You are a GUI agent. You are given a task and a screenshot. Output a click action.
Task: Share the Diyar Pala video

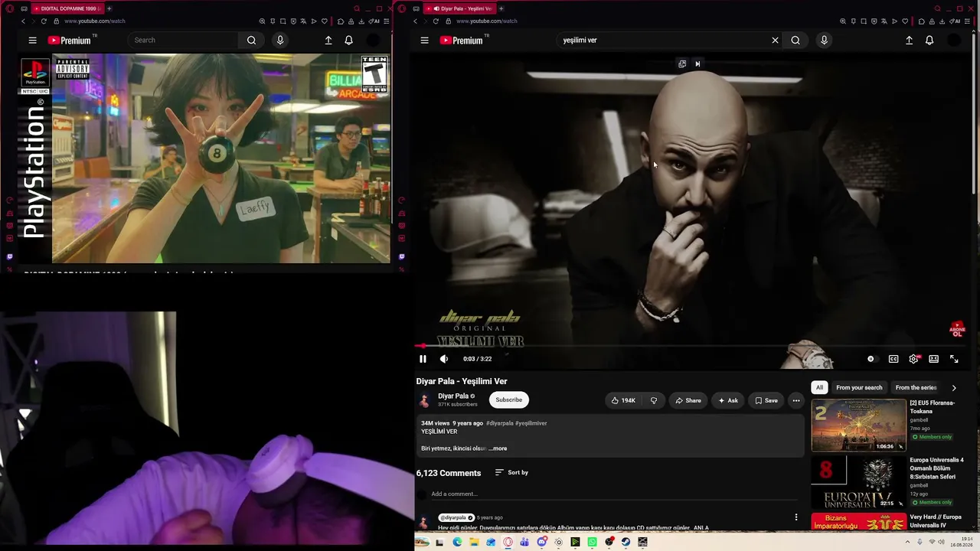tap(688, 400)
